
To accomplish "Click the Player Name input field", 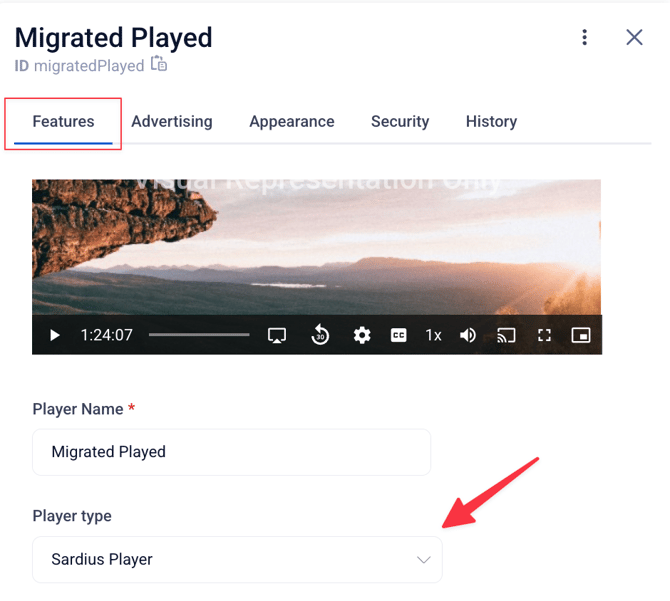I will tap(231, 452).
